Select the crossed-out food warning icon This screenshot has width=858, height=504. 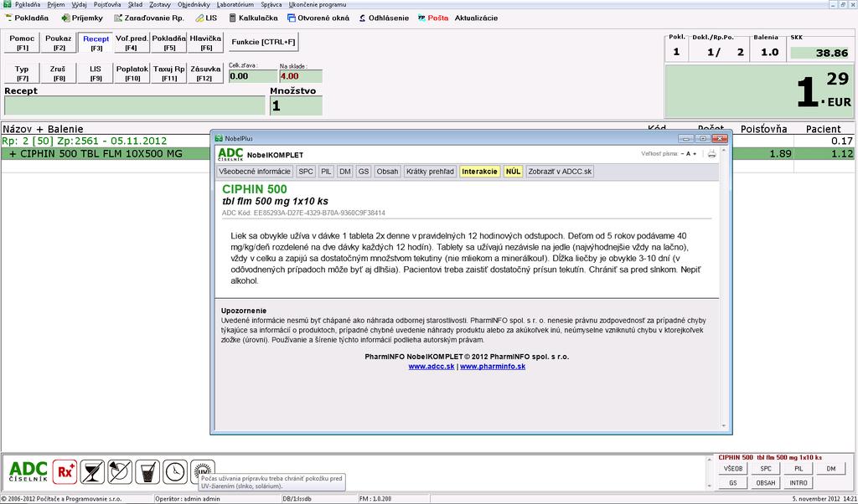120,471
